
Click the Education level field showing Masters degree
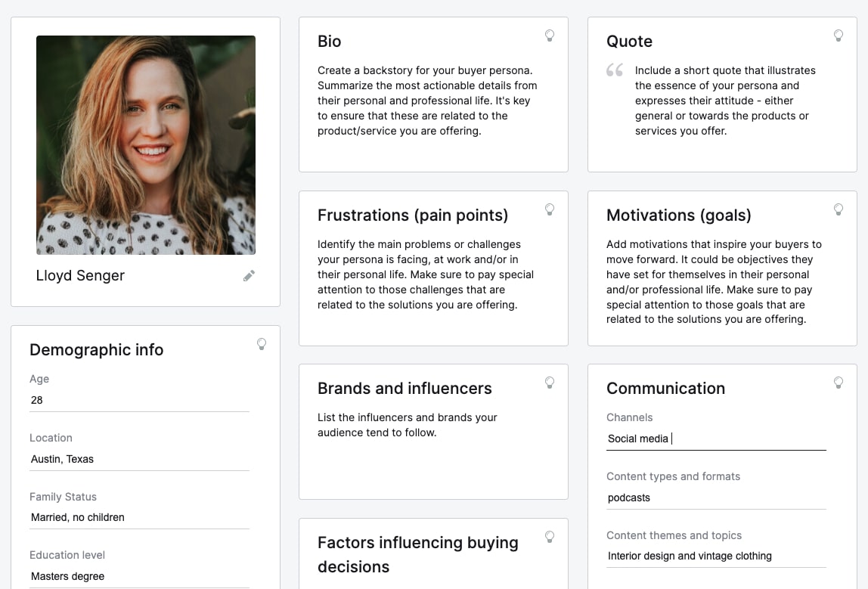(x=139, y=576)
